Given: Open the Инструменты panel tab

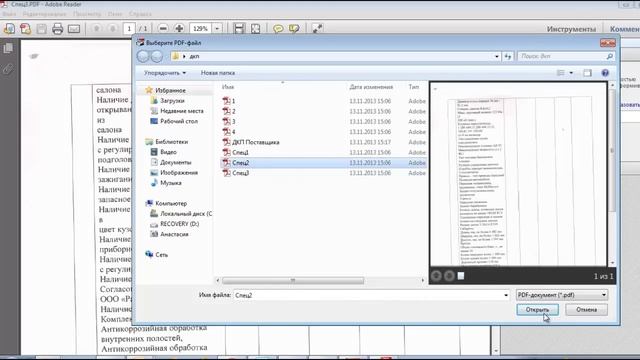Looking at the screenshot, I should coord(571,29).
